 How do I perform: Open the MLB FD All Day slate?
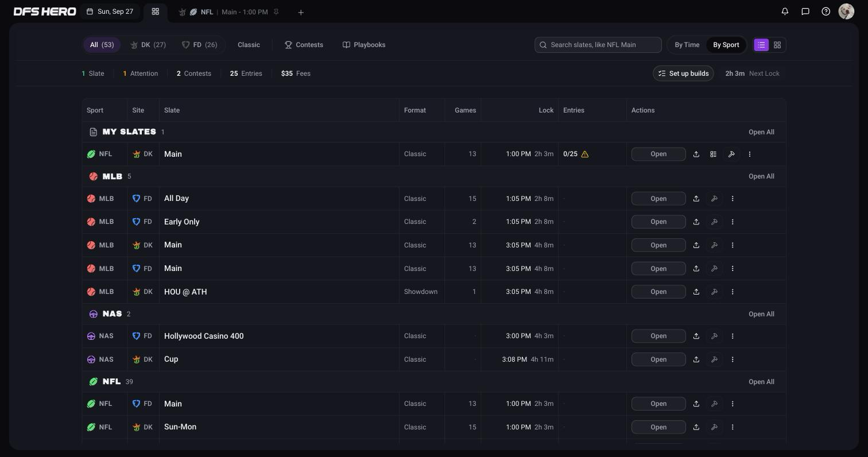point(658,199)
